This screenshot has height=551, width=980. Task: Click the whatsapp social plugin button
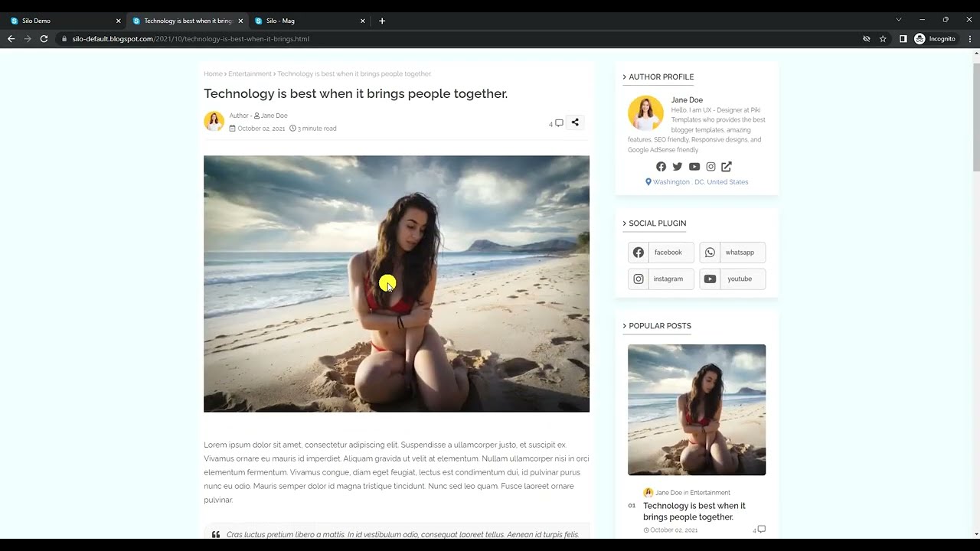point(732,253)
